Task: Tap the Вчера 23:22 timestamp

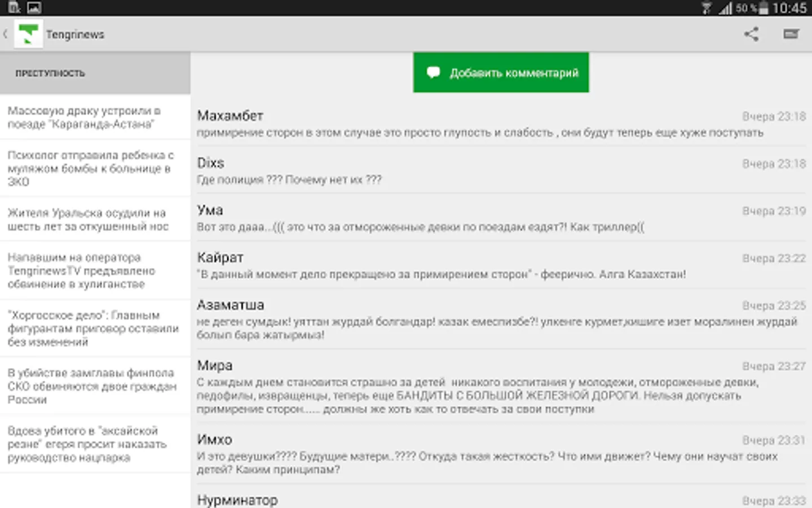Action: 774,259
